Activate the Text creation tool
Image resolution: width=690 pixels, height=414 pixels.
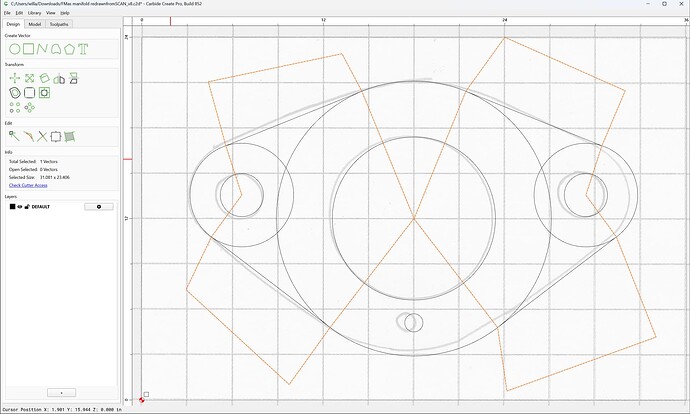click(x=83, y=49)
